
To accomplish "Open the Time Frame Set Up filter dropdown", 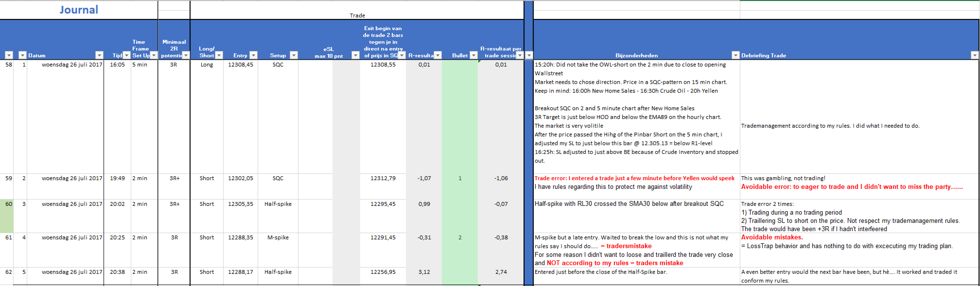I will click(x=154, y=55).
